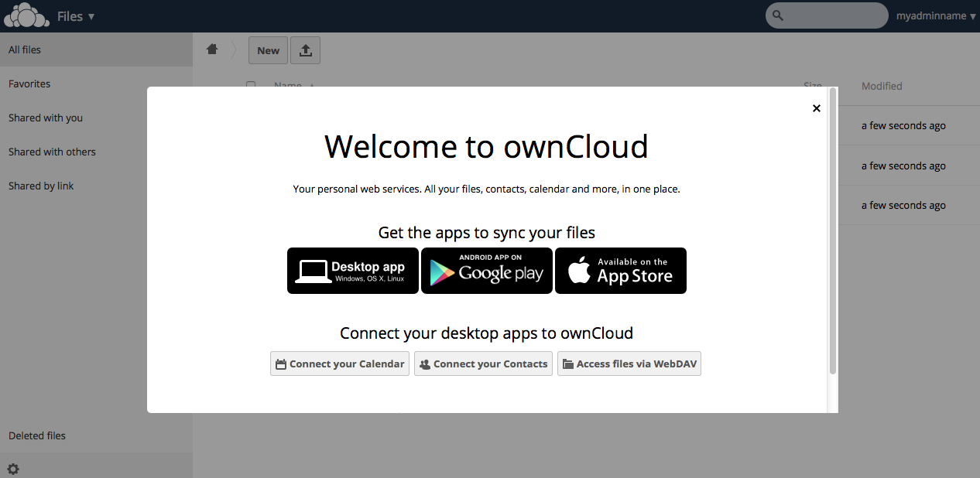Open Favorites in sidebar
980x478 pixels.
pos(96,84)
